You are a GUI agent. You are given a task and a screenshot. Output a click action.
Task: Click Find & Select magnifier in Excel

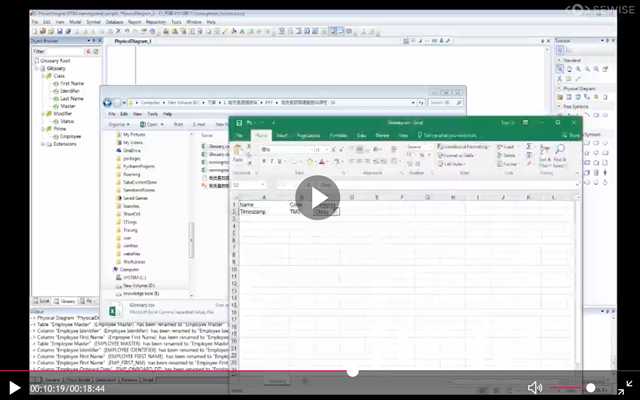point(560,156)
